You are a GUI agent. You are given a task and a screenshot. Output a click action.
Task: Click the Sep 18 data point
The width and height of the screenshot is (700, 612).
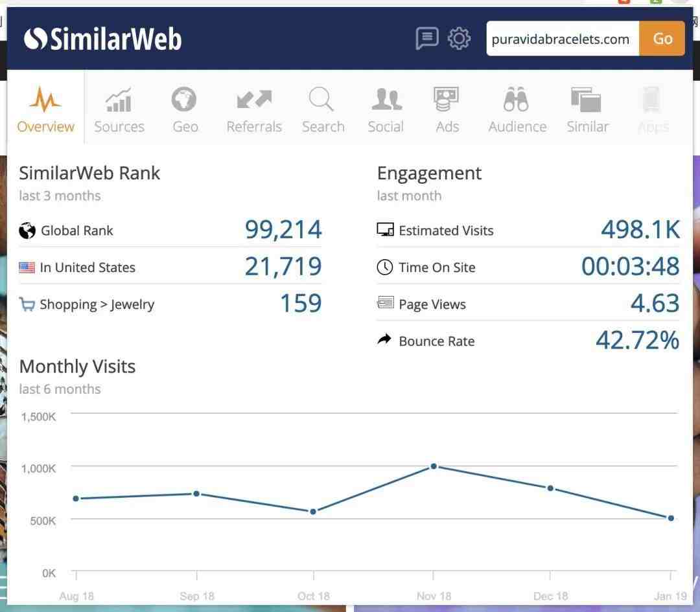pyautogui.click(x=196, y=493)
